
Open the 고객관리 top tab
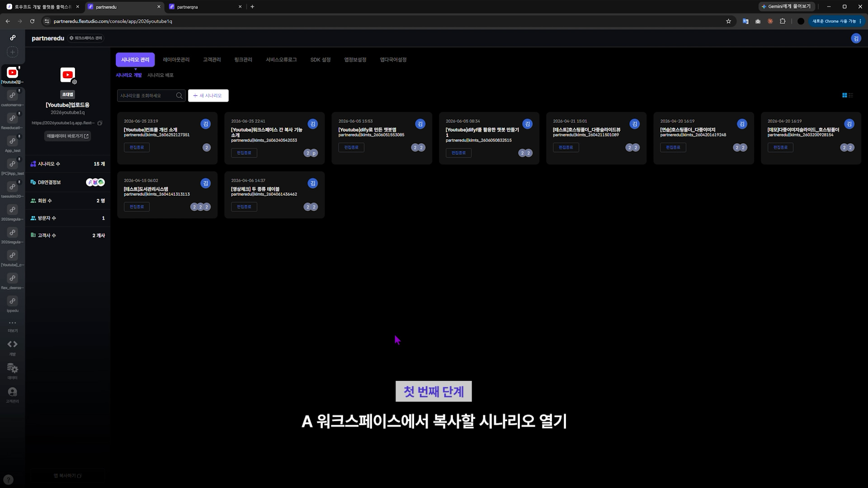pos(212,60)
